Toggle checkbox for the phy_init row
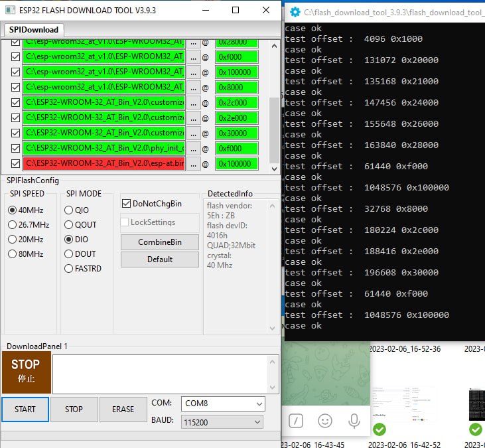 click(15, 148)
